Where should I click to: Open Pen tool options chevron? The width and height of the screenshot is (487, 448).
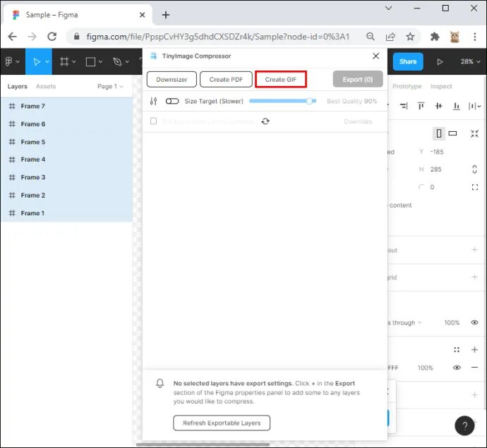point(127,62)
